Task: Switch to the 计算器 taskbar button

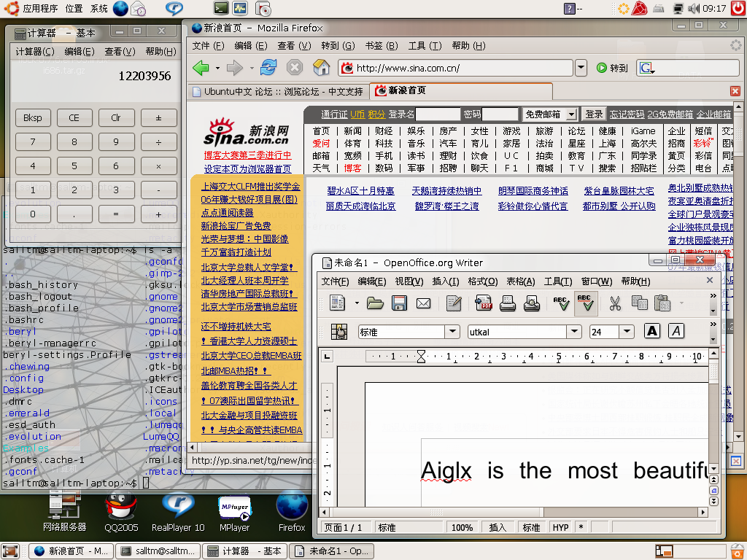Action: (245, 551)
